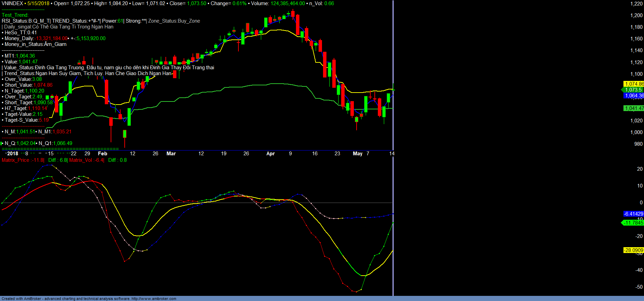Click the Test_Trend indicator title
Viewport: 644px width, 301px height.
click(x=15, y=15)
